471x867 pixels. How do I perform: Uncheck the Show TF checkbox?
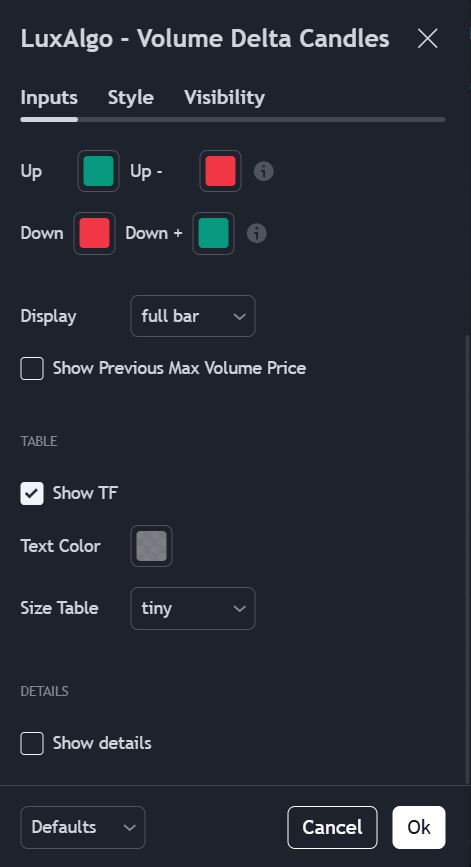pyautogui.click(x=32, y=493)
